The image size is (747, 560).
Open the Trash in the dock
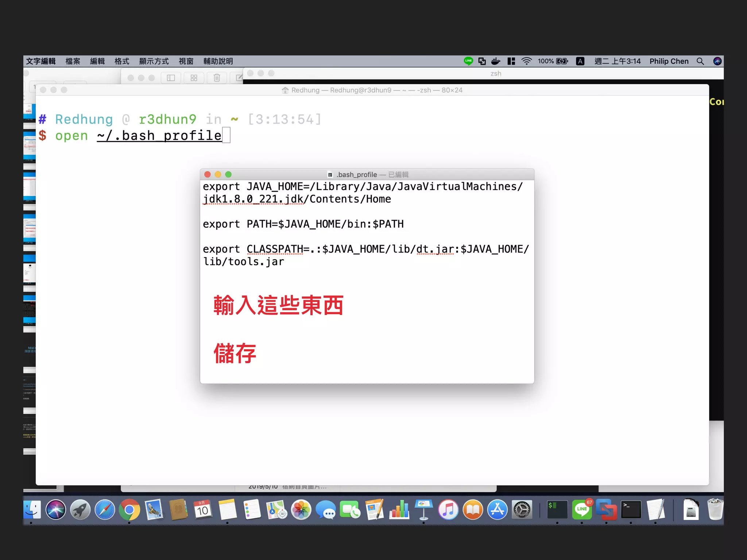(715, 510)
